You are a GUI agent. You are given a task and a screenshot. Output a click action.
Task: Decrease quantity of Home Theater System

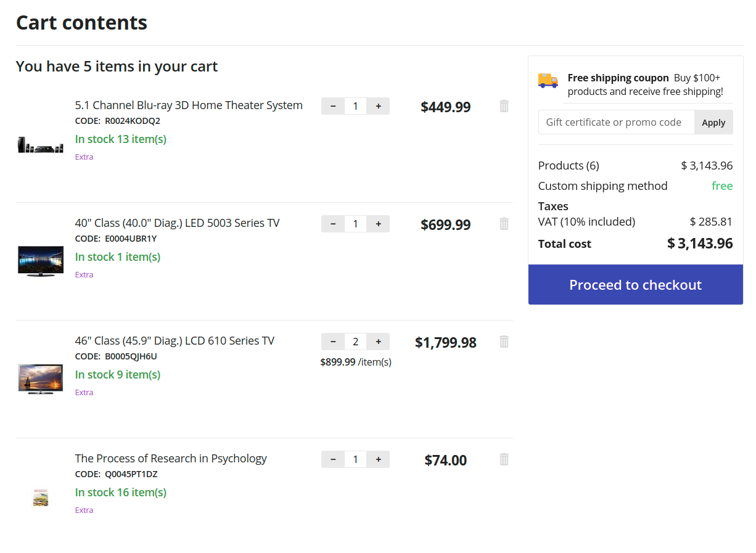click(x=333, y=106)
